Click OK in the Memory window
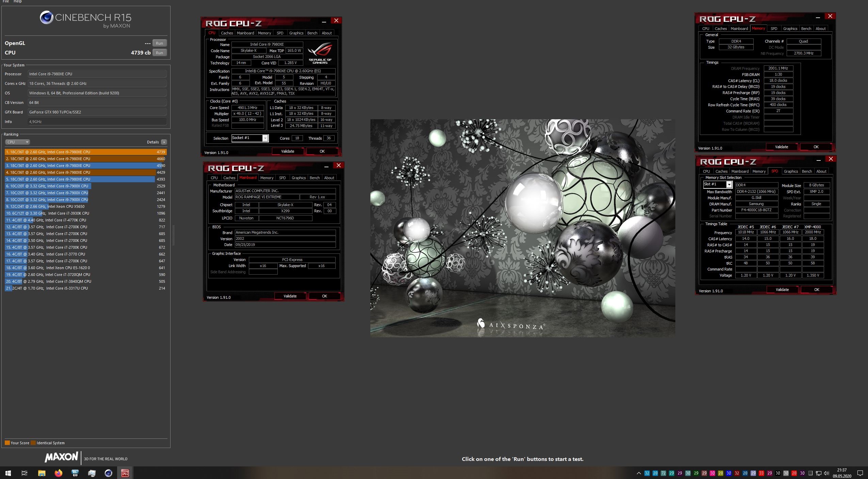868x479 pixels. click(x=816, y=147)
